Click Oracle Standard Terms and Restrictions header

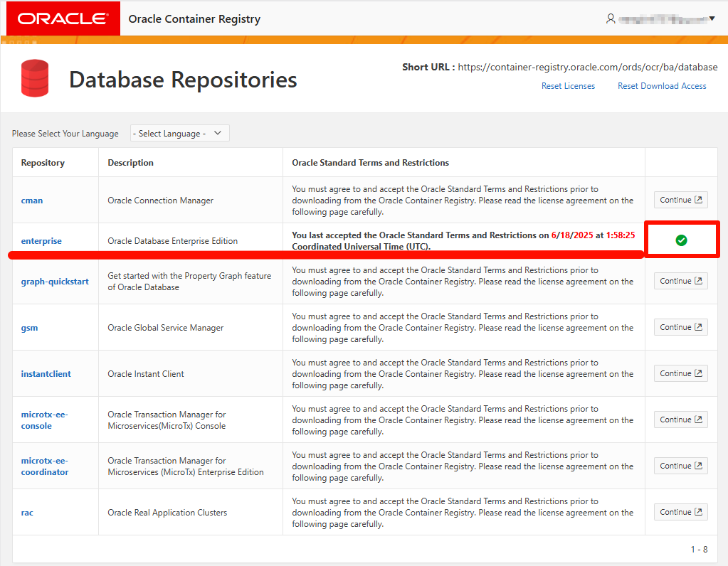click(371, 163)
